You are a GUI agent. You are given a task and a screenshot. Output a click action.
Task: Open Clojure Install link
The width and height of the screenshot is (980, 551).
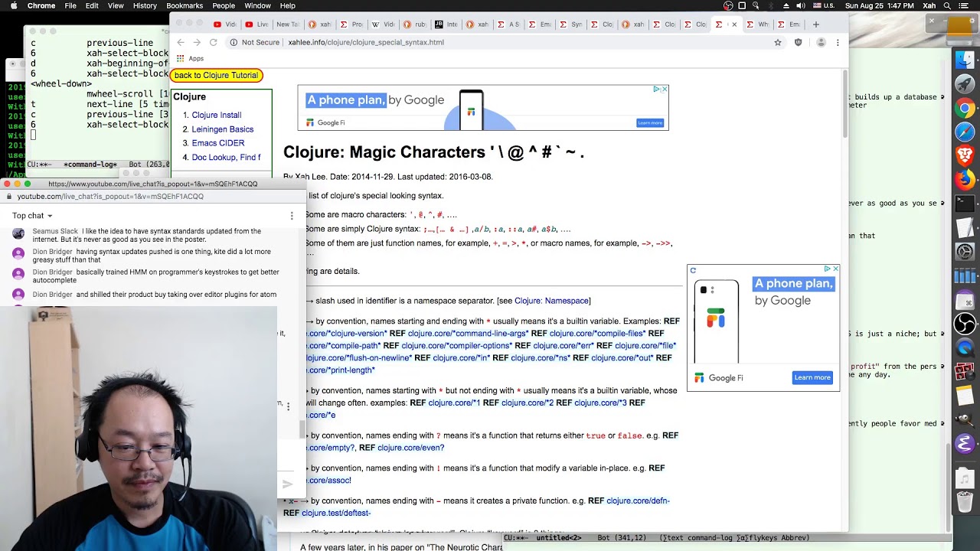pos(217,115)
